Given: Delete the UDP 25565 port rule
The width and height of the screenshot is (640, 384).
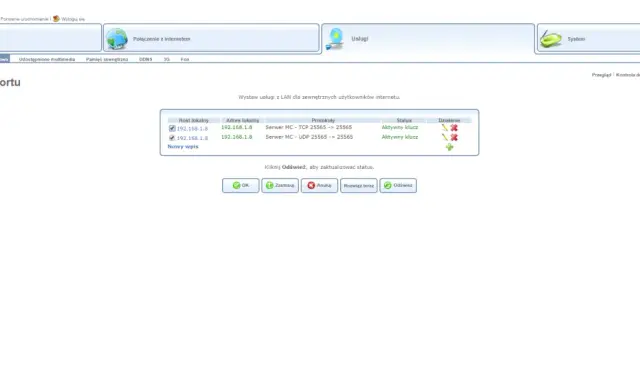Looking at the screenshot, I should click(x=454, y=138).
